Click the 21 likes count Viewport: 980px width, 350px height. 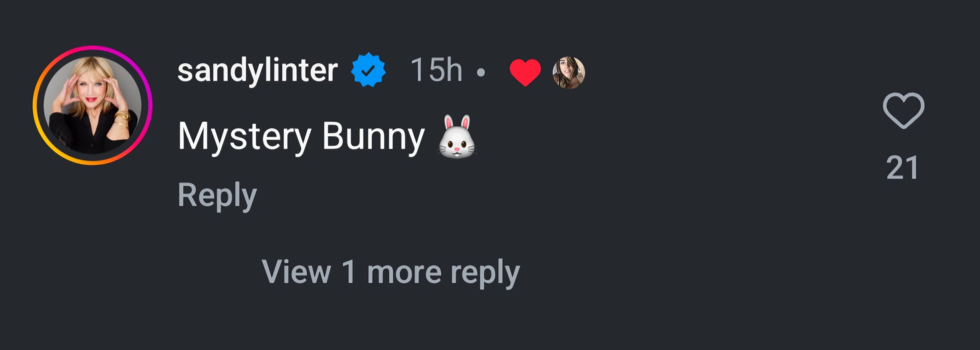click(902, 168)
